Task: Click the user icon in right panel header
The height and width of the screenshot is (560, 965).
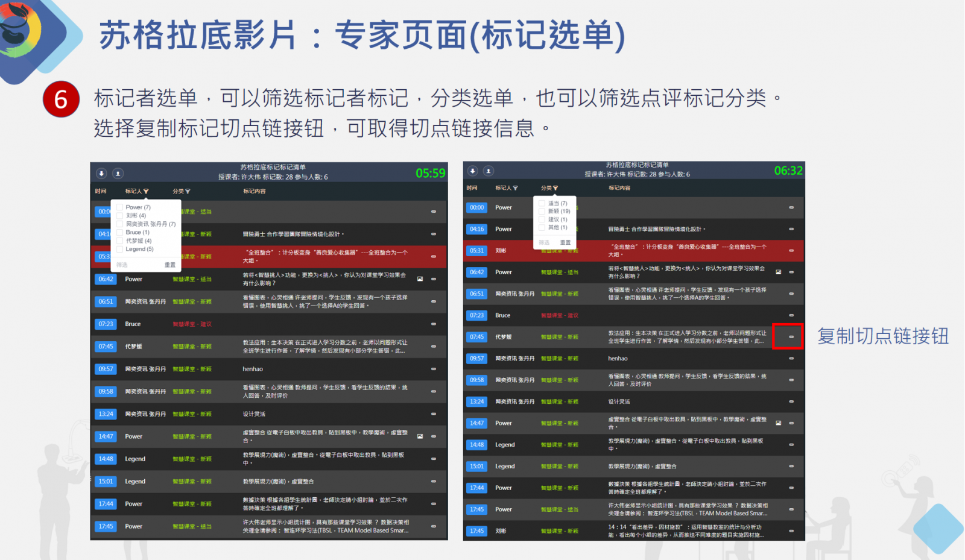Action: 489,171
